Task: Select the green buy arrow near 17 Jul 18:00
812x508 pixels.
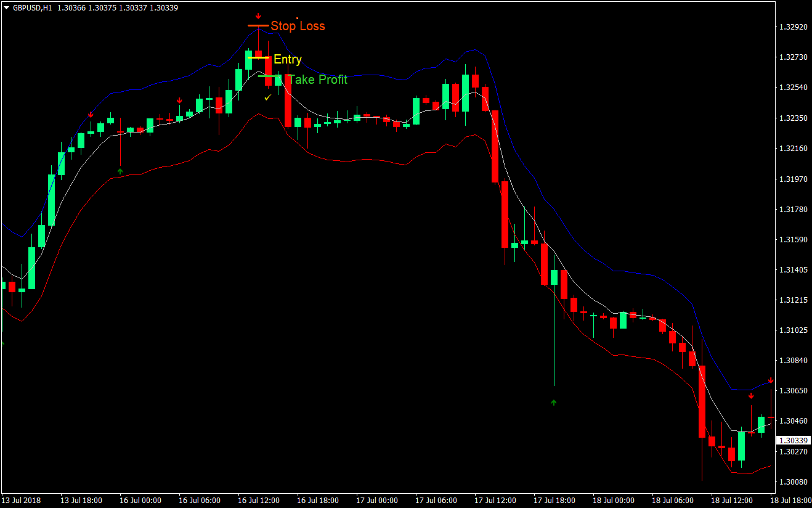Action: coord(553,402)
